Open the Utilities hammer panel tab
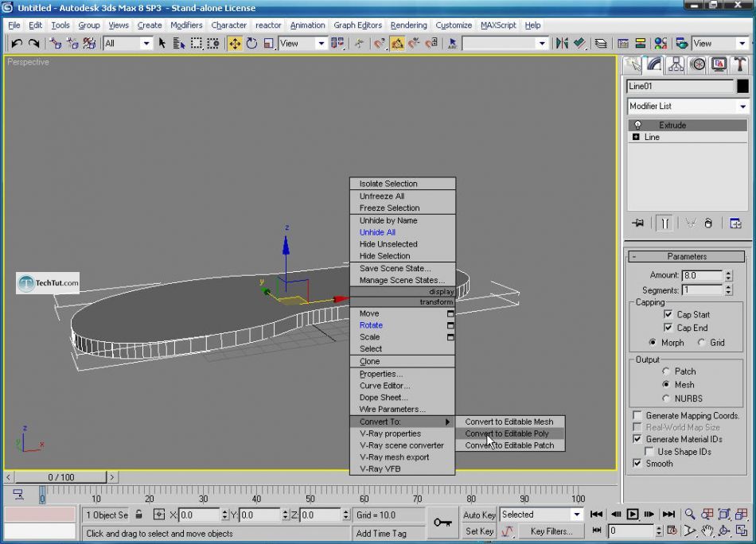The height and width of the screenshot is (544, 756). [x=739, y=65]
